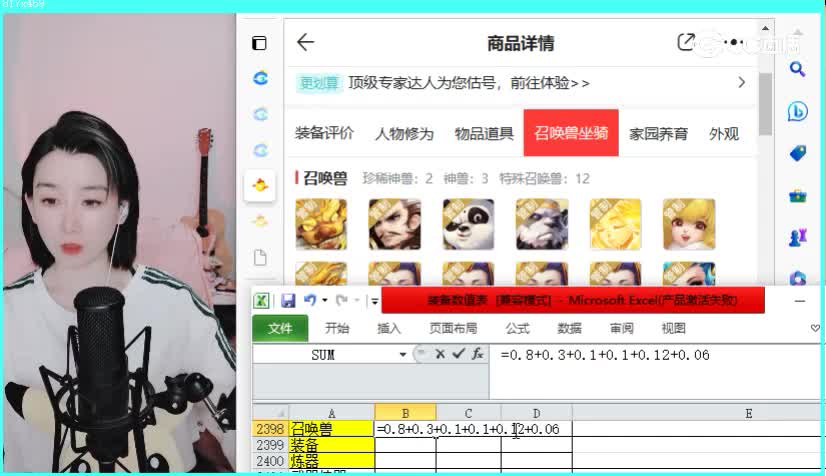This screenshot has height=476, width=826.
Task: Confirm the formula with the checkmark
Action: coord(458,354)
